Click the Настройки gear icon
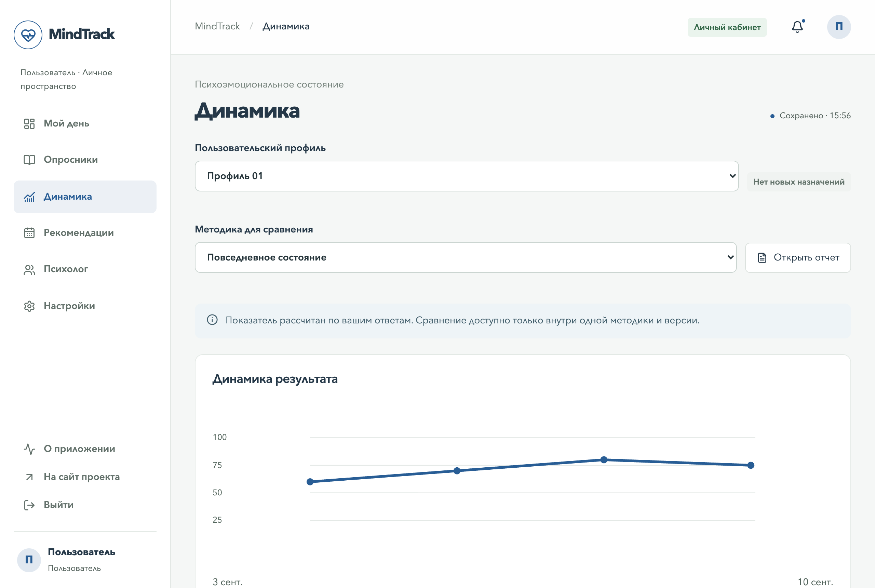 (29, 306)
